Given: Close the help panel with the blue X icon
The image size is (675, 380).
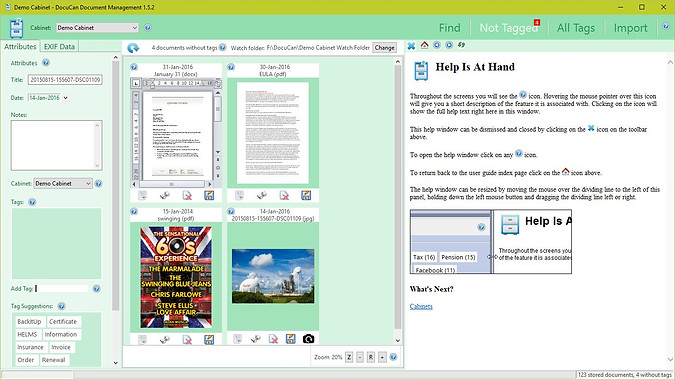Looking at the screenshot, I should pos(411,45).
